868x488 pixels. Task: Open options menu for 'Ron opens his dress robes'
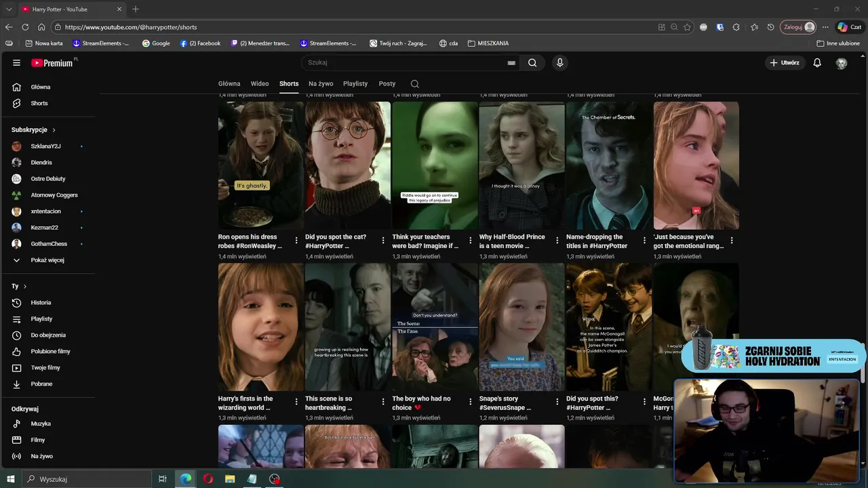296,241
